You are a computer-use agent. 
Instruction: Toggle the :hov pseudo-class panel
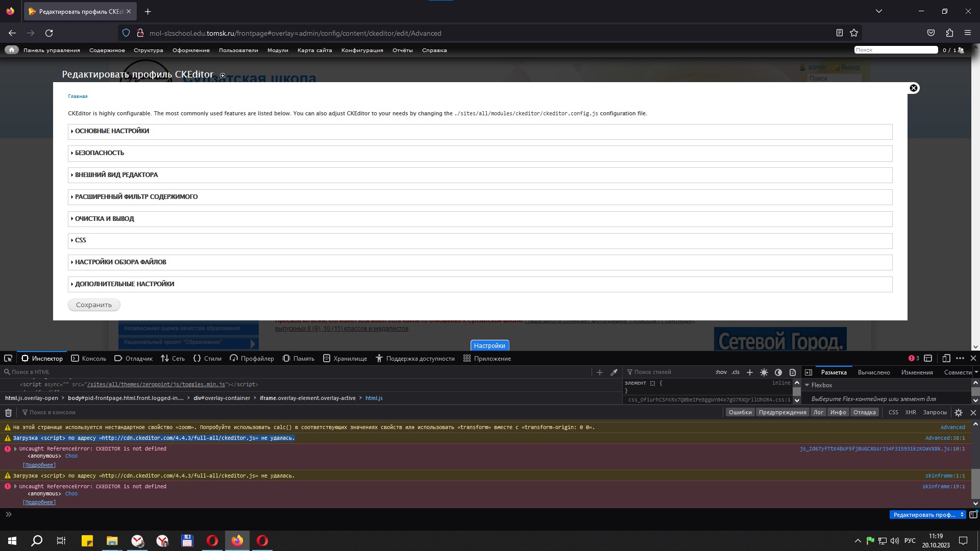[721, 372]
